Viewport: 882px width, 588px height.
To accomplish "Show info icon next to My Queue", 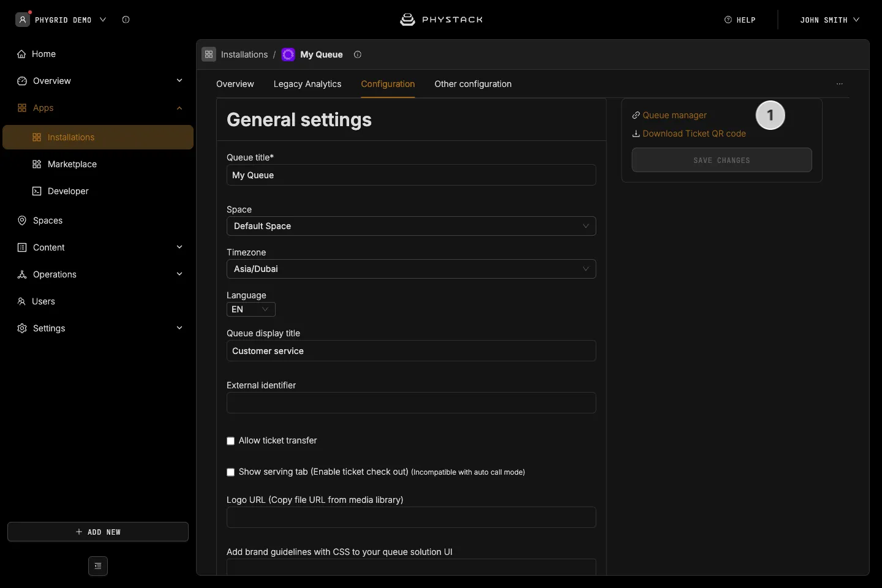I will point(358,55).
